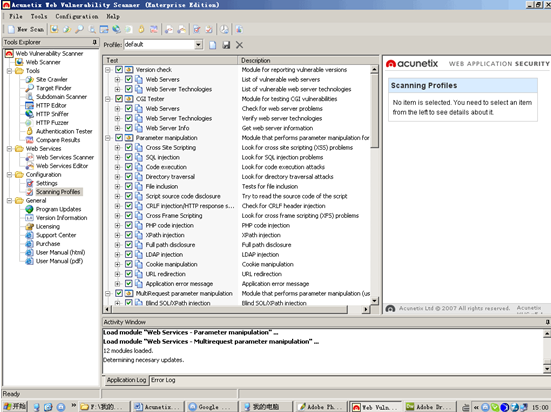Uncheck the Parameter manipulation checkbox
Viewport: 551px width, 412px height.
pos(119,138)
